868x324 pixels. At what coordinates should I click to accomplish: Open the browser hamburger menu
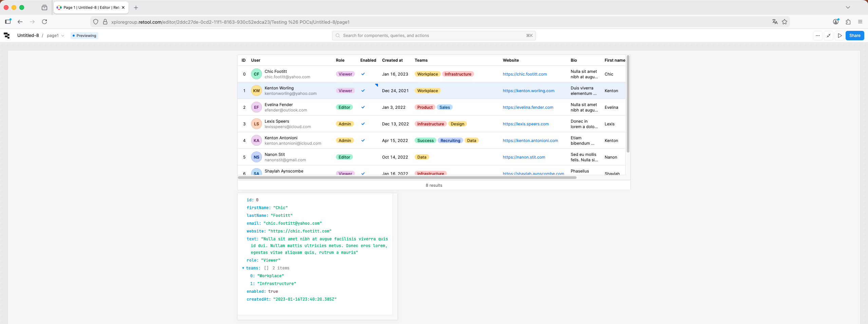pyautogui.click(x=860, y=22)
